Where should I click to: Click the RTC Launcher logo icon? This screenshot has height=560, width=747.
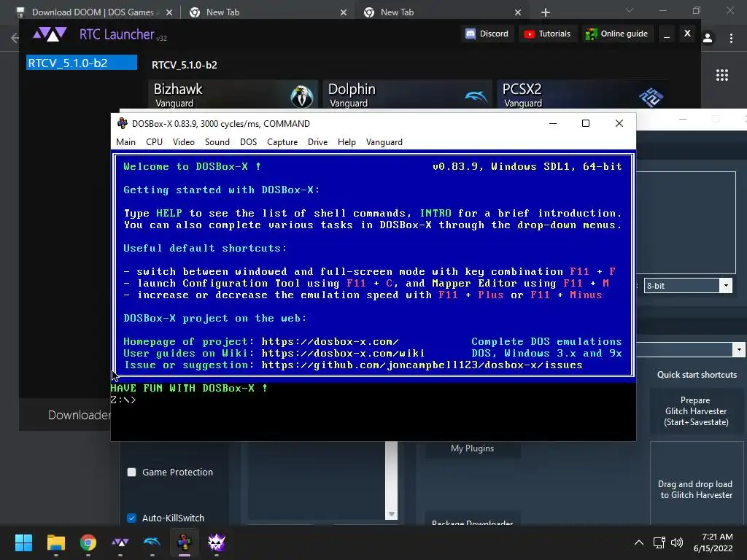point(50,34)
